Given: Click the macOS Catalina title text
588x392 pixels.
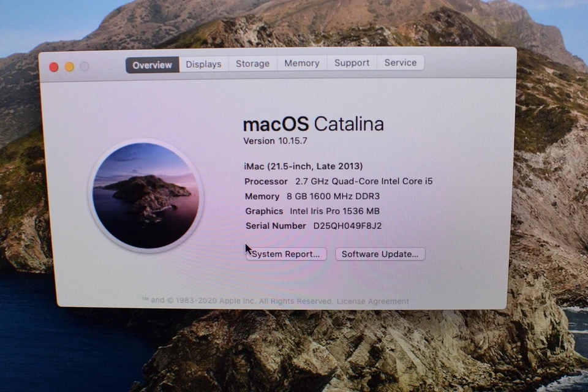Looking at the screenshot, I should pos(314,124).
